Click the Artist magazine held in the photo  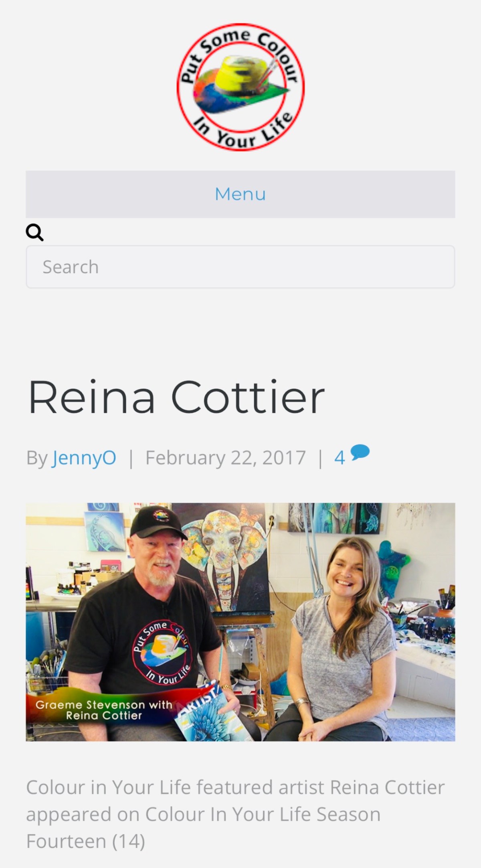coord(208,715)
